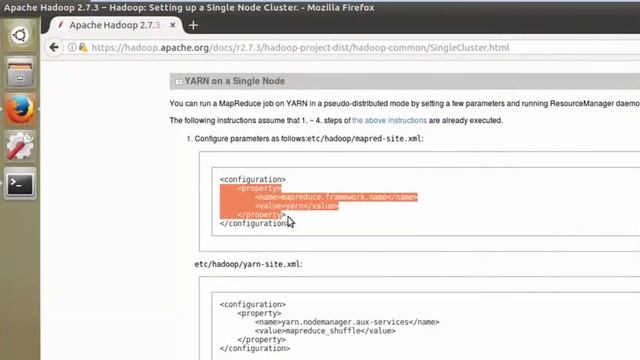The width and height of the screenshot is (640, 360).
Task: Click the etc/hadoop/yarn-site.xml label
Action: 247,264
